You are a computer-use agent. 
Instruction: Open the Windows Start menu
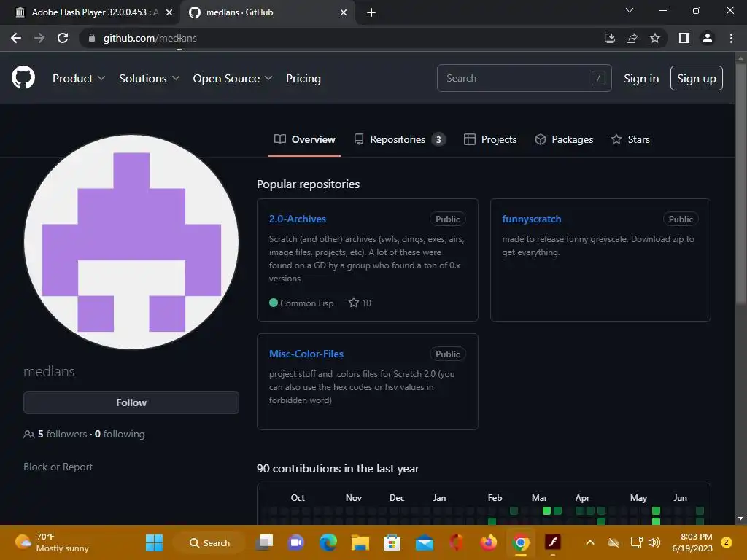point(154,542)
